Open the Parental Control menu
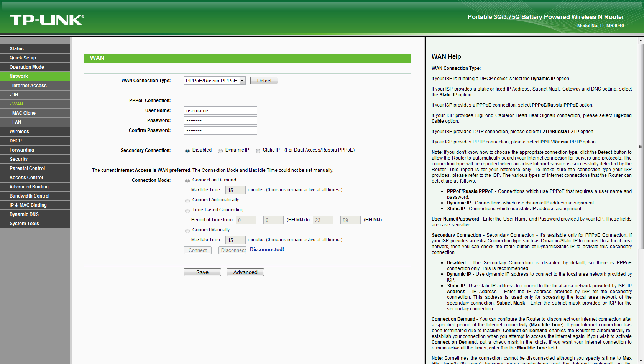This screenshot has width=644, height=364. click(x=35, y=168)
